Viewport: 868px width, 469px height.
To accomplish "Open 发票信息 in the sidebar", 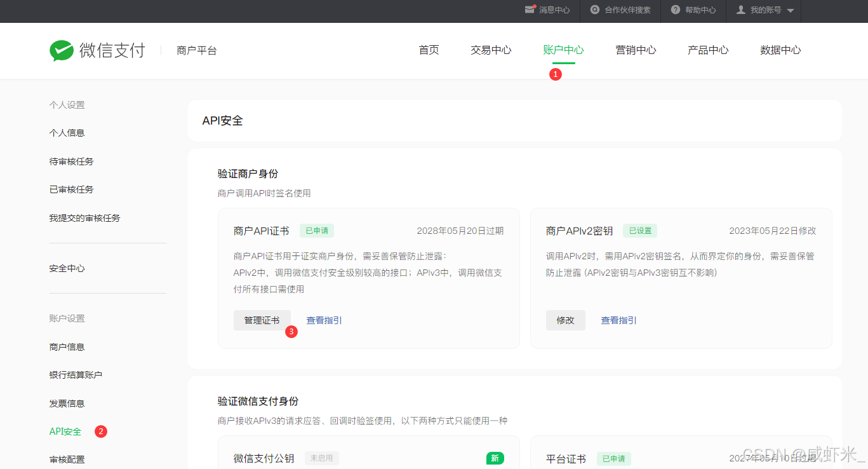I will click(x=67, y=404).
